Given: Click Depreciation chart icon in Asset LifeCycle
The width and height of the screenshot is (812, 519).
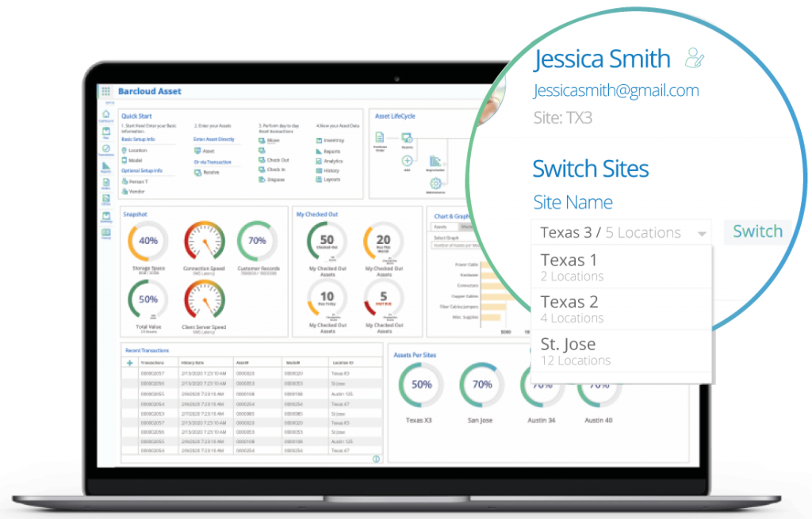Looking at the screenshot, I should pyautogui.click(x=435, y=161).
